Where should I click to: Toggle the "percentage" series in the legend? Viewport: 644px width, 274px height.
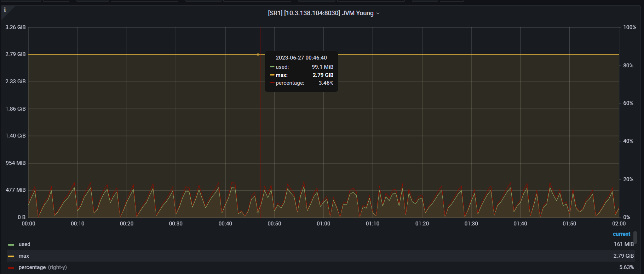pos(32,267)
